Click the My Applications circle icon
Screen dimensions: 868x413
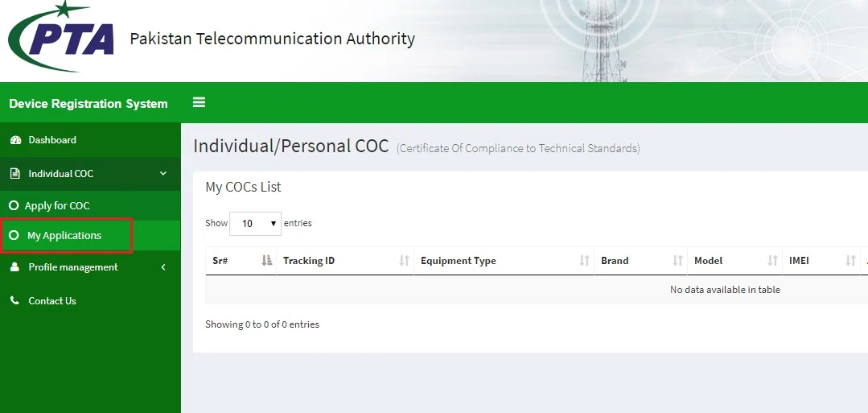(x=14, y=236)
